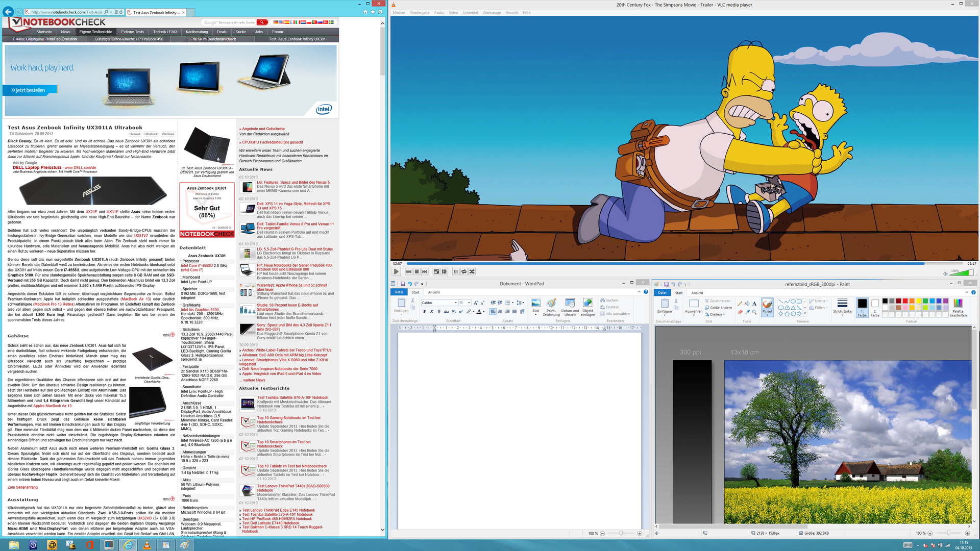Skip to previous track in VLC
The width and height of the screenshot is (980, 551).
pyautogui.click(x=409, y=272)
